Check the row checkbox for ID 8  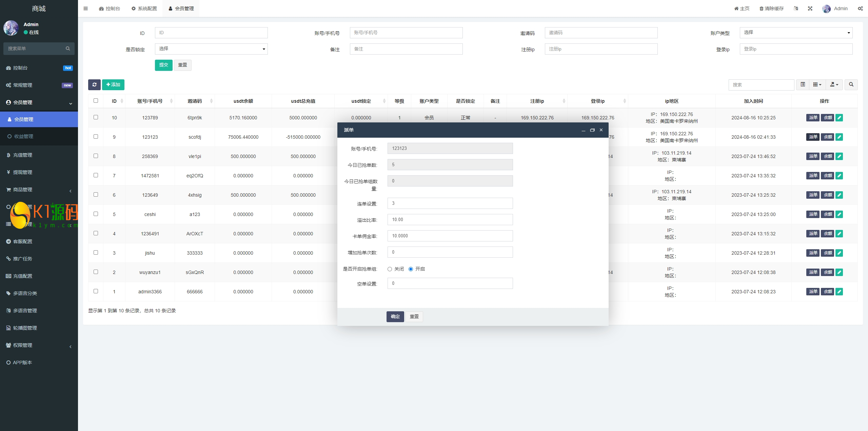pyautogui.click(x=96, y=156)
